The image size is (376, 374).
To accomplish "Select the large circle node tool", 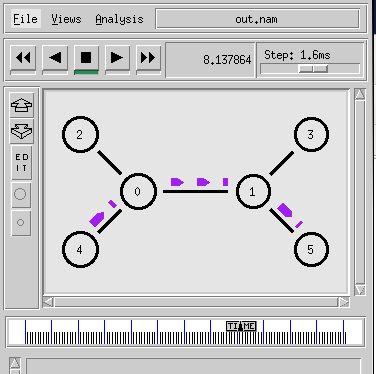I will coord(20,194).
